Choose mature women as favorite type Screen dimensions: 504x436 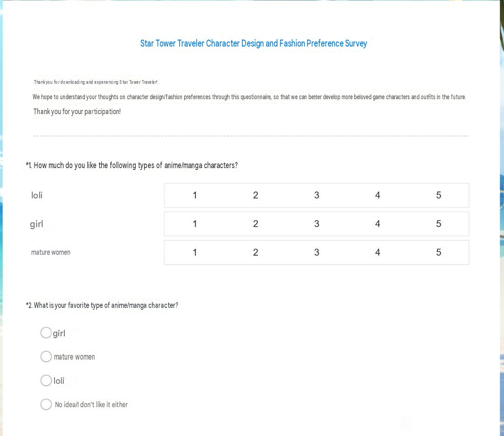[x=46, y=356]
